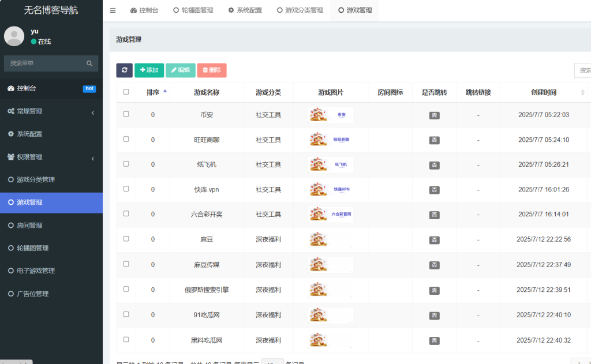Check the row checkbox for 币安
This screenshot has width=591, height=364.
point(126,115)
